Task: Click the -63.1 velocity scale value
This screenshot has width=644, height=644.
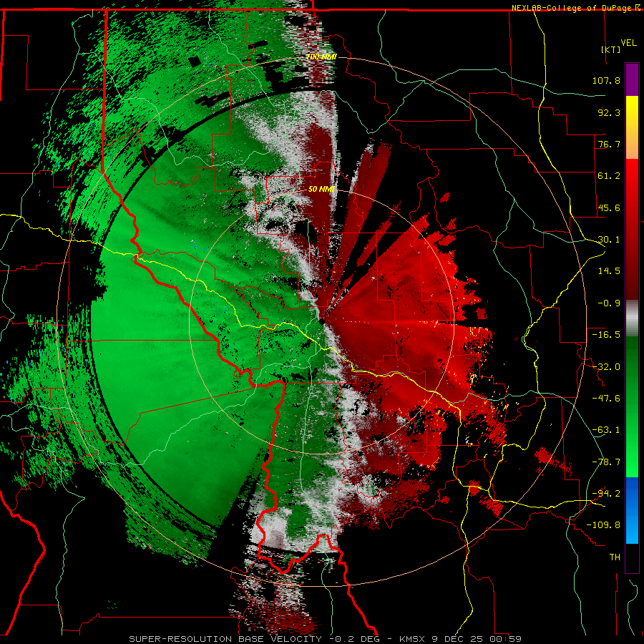Action: point(606,429)
